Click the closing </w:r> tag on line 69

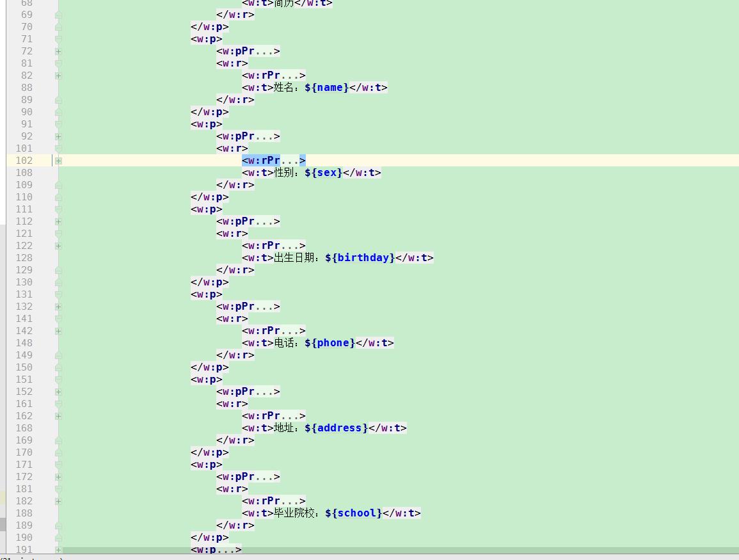pos(235,15)
